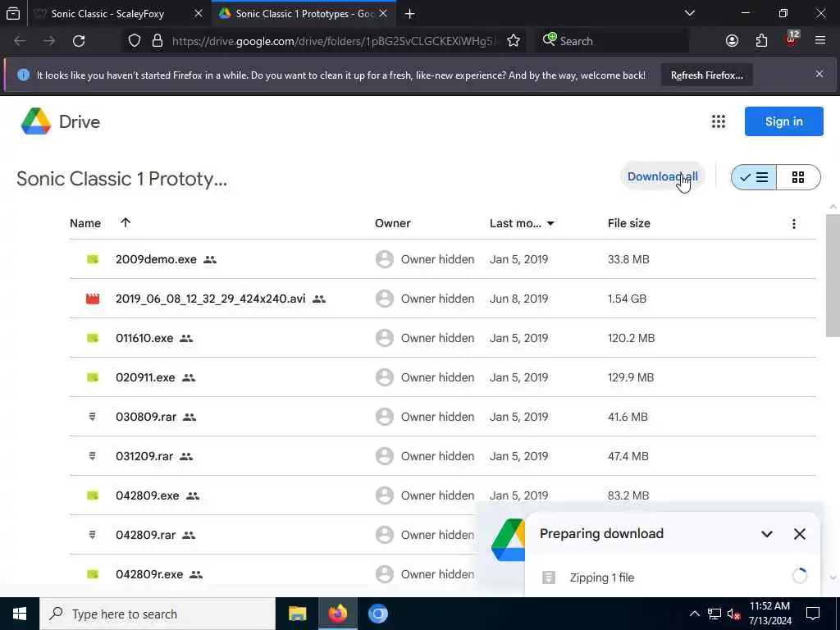Screen dimensions: 840x630
Task: Switch to list layout view
Action: 754,177
